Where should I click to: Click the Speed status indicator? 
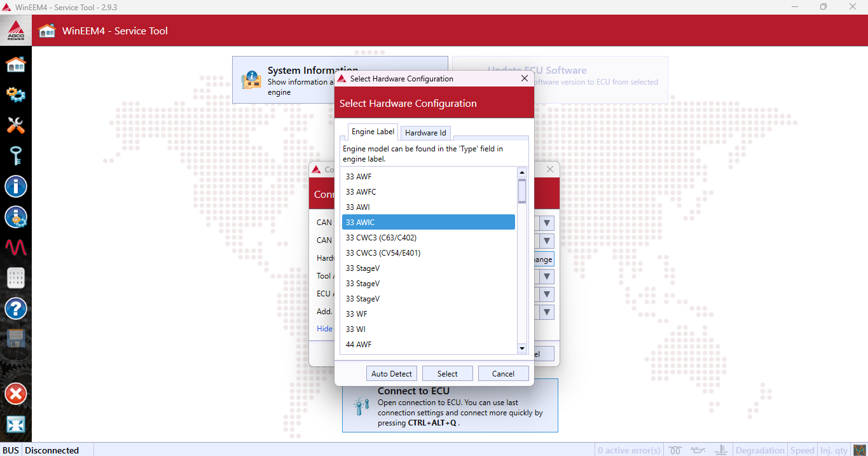coord(802,450)
